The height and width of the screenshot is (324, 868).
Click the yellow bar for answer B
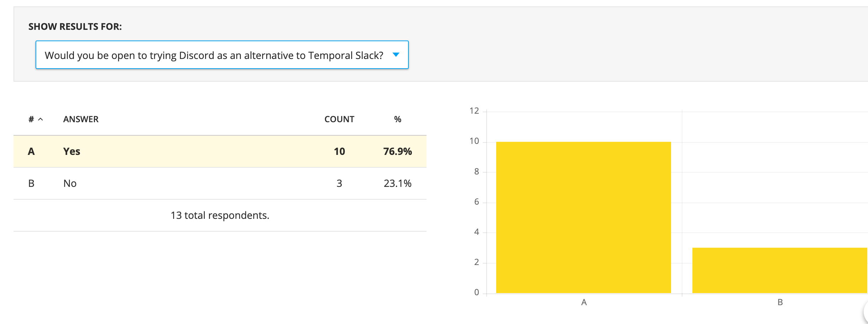click(780, 270)
